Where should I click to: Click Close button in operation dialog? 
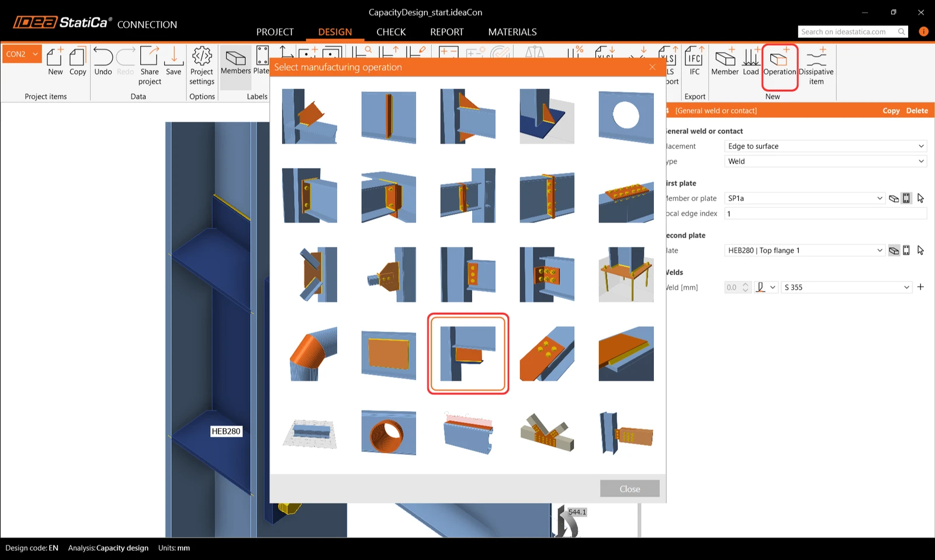pyautogui.click(x=630, y=489)
